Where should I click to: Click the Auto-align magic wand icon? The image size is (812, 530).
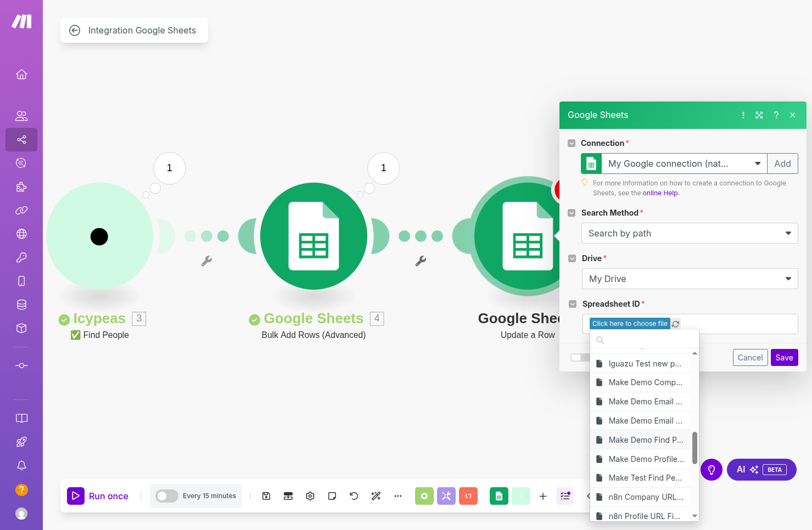pos(376,496)
